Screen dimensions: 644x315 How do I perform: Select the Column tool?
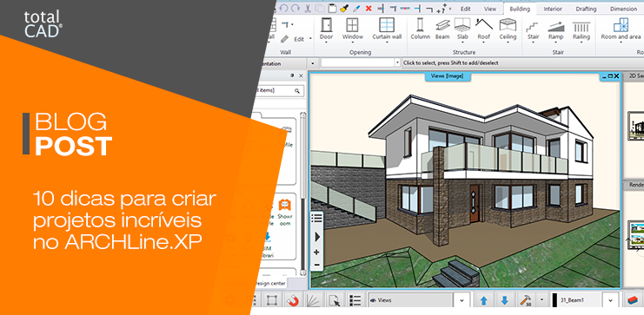coord(420,29)
